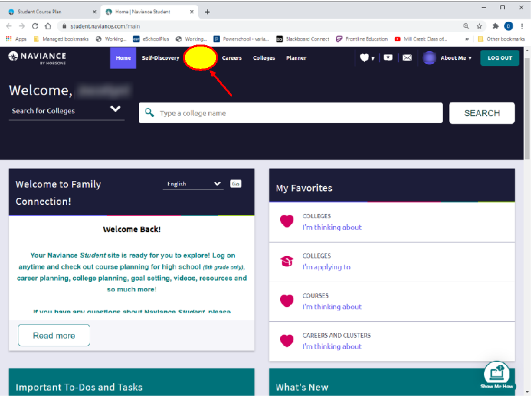Open Colleges I'm thinking about link

click(x=332, y=227)
